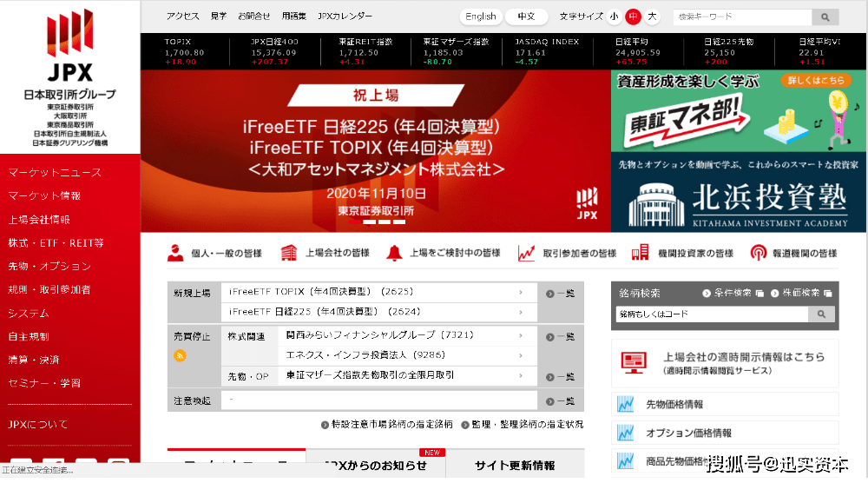The height and width of the screenshot is (483, 868).
Task: Click the TOPIX index value in ticker
Action: [x=184, y=53]
